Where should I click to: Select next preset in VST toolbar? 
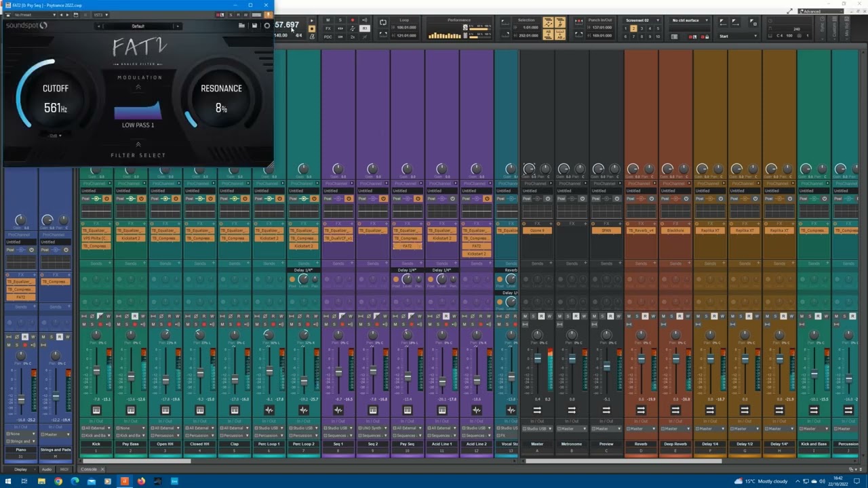click(68, 14)
